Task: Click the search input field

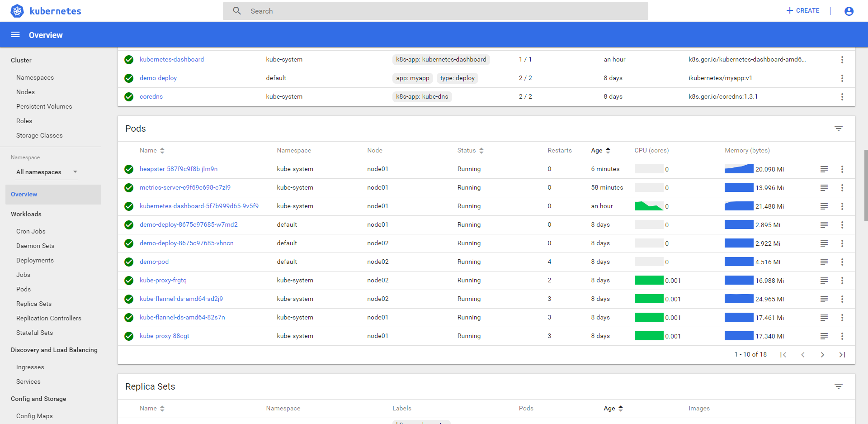Action: (x=435, y=11)
